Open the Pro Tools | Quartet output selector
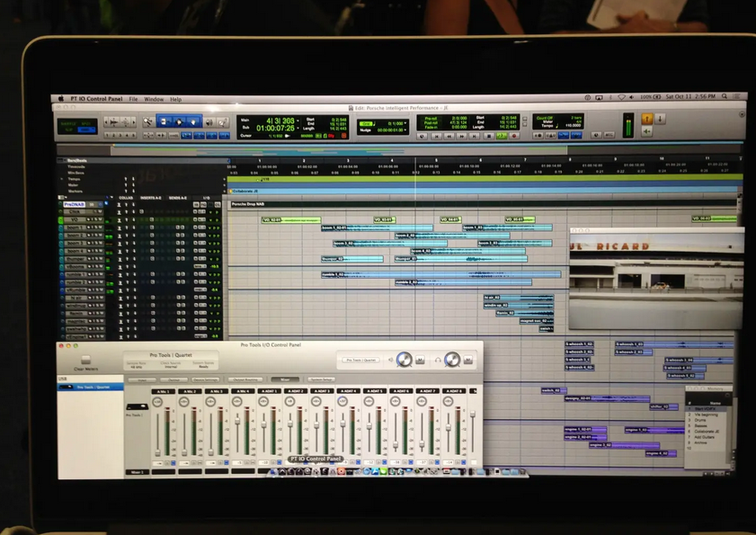 (360, 360)
